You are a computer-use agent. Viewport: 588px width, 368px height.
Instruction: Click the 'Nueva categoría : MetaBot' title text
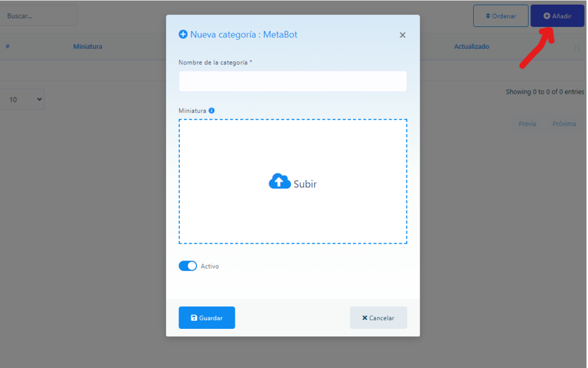click(243, 34)
